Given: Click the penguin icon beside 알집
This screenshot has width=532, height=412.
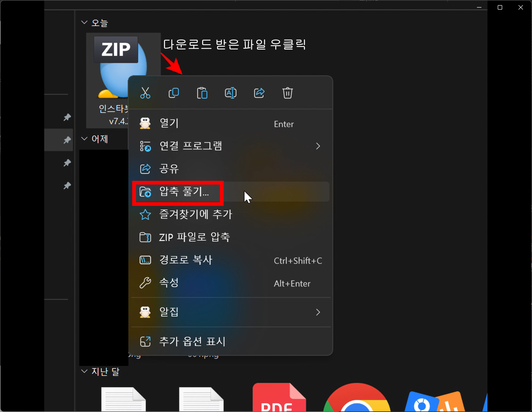Looking at the screenshot, I should click(x=145, y=312).
